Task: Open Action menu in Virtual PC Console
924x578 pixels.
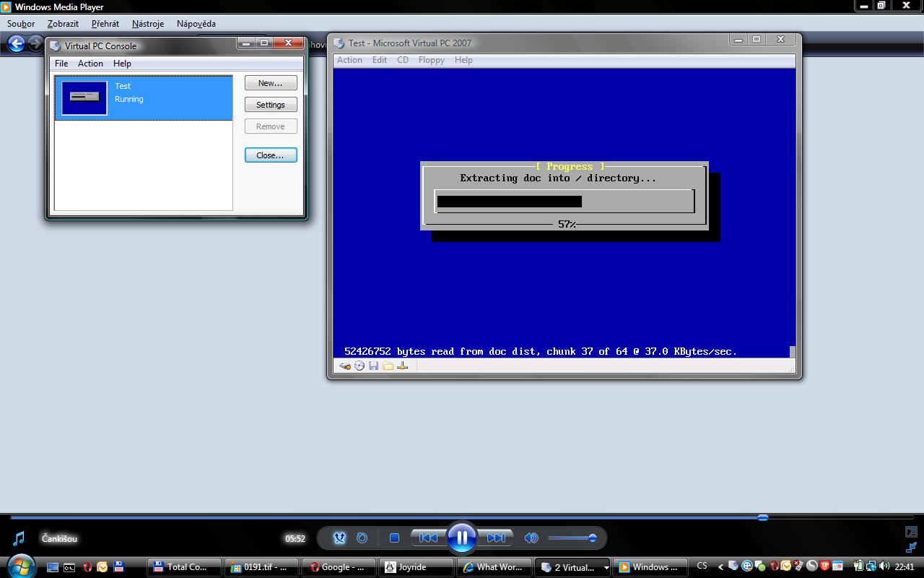Action: (x=90, y=64)
